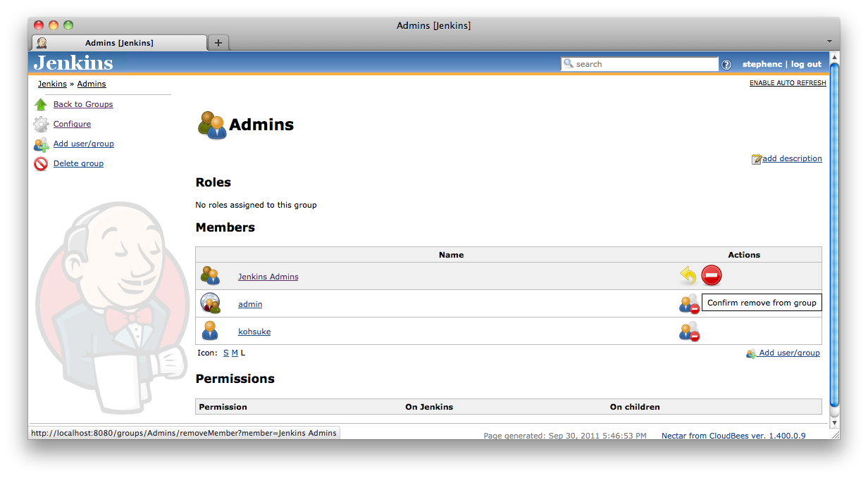This screenshot has height=478, width=868.
Task: Open a new browser tab with plus button
Action: (218, 43)
